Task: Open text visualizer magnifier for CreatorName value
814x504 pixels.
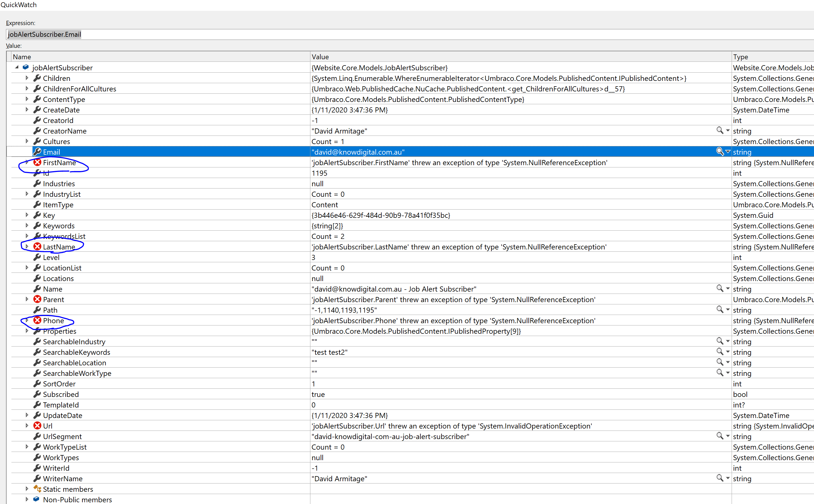Action: 720,130
